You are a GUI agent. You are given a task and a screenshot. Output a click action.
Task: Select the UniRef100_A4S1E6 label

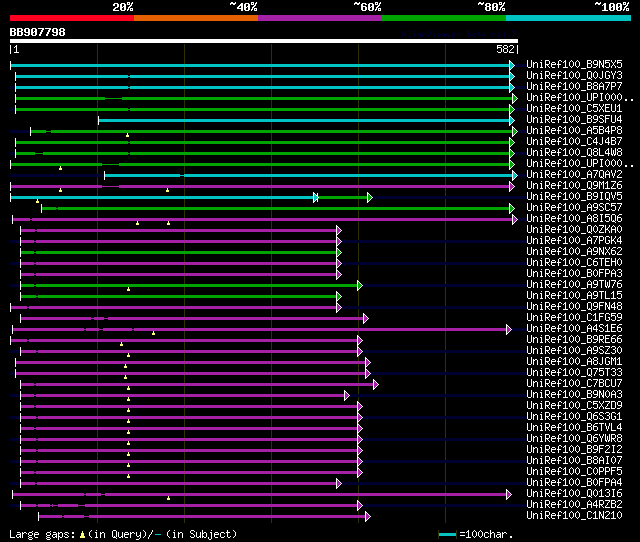click(x=574, y=329)
